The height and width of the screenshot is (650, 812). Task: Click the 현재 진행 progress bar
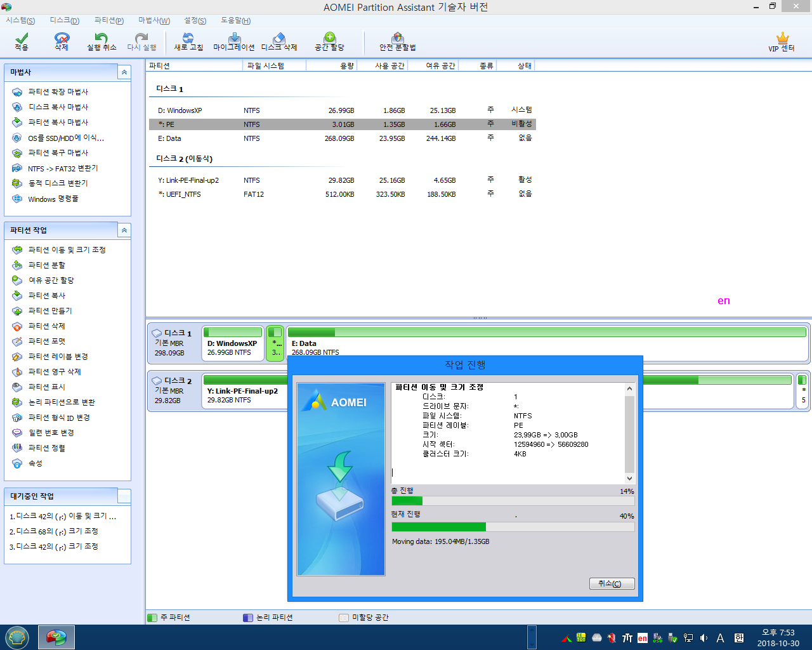click(513, 527)
